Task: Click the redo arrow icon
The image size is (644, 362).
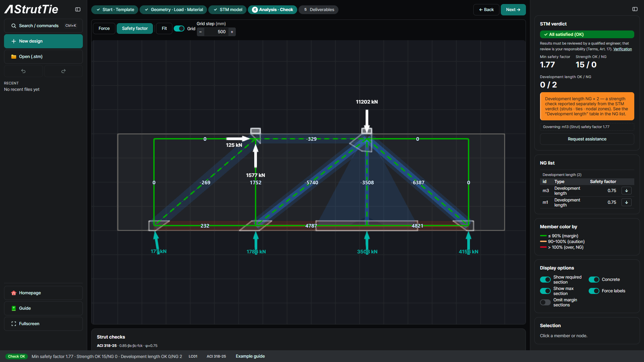Action: click(63, 71)
